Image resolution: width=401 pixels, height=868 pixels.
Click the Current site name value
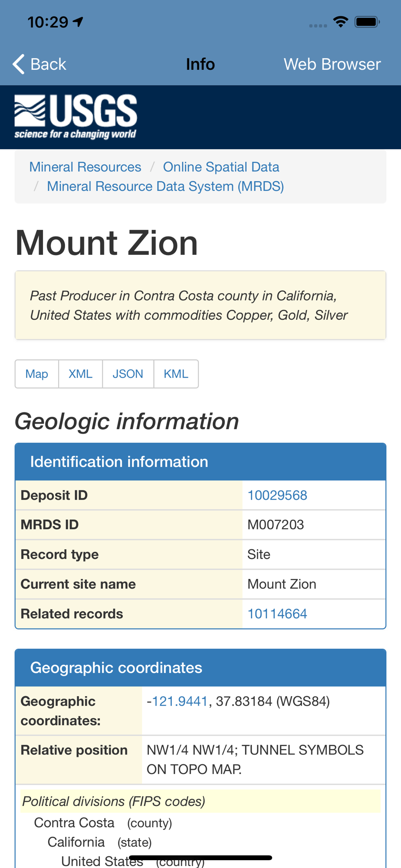click(x=282, y=584)
